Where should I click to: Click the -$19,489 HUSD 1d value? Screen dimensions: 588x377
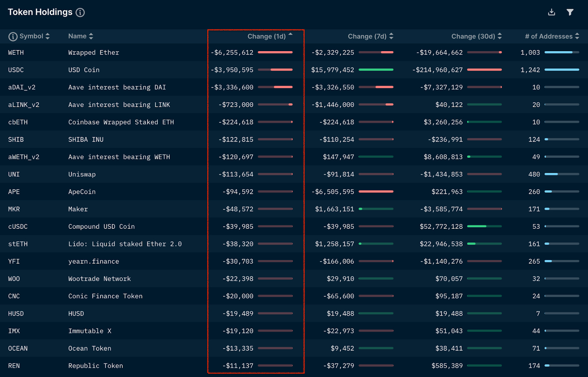tap(238, 313)
